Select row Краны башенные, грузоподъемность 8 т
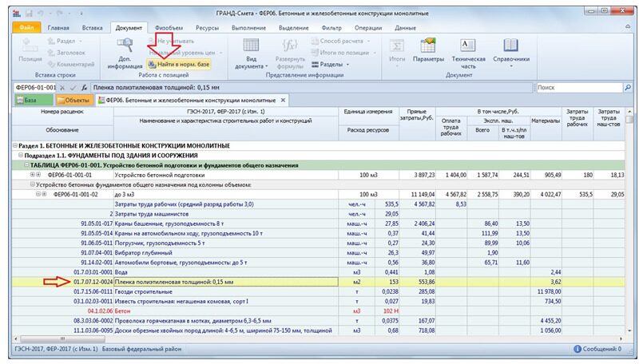643x364 pixels. tap(318, 224)
